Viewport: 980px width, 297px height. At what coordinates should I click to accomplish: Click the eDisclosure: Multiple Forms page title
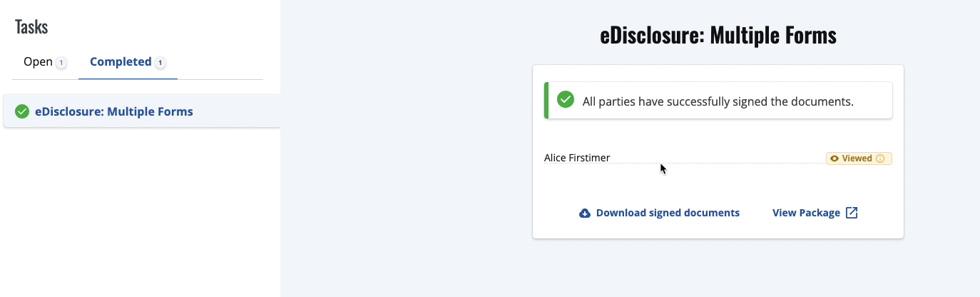point(718,36)
